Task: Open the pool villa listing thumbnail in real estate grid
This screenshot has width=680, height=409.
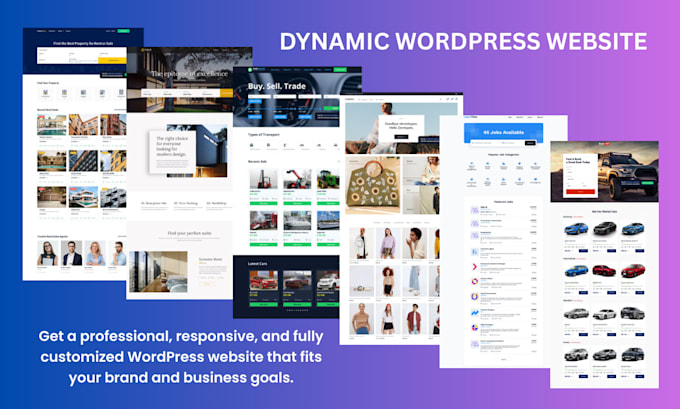Action: (x=52, y=125)
